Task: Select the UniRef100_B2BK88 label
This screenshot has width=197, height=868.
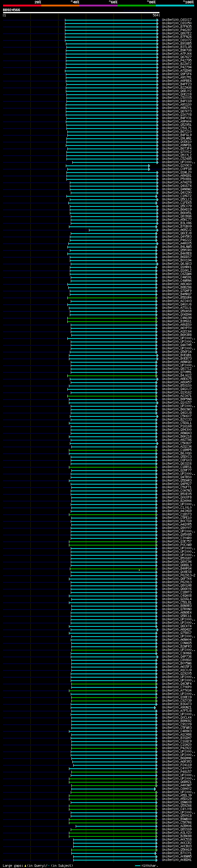Action: click(177, 836)
